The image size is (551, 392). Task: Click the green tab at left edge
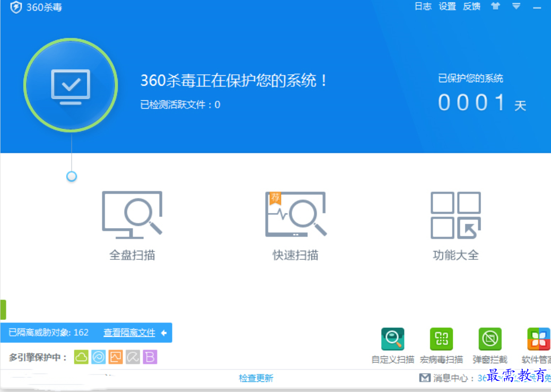tap(3, 309)
